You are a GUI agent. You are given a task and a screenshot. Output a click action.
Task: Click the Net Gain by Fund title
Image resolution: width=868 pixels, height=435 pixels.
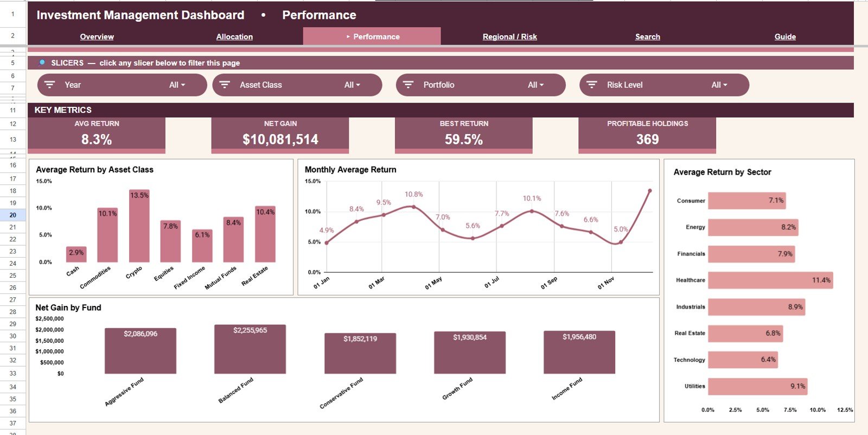tap(68, 308)
